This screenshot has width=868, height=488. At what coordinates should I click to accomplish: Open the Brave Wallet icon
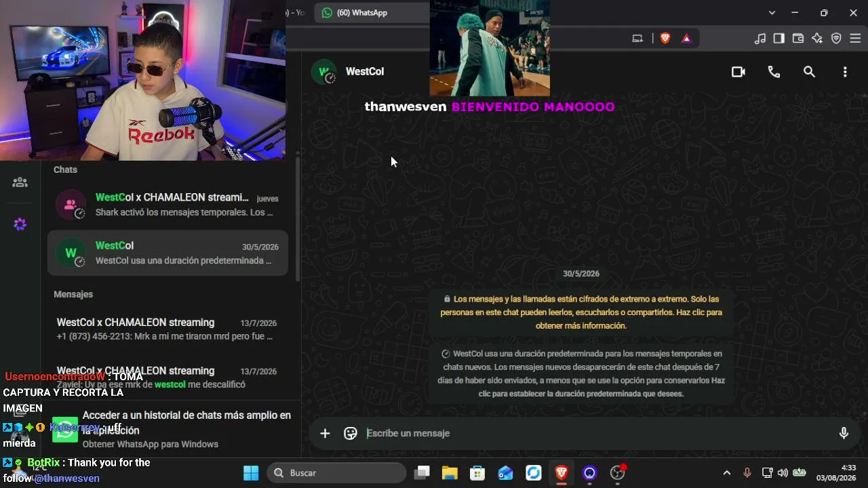[798, 39]
